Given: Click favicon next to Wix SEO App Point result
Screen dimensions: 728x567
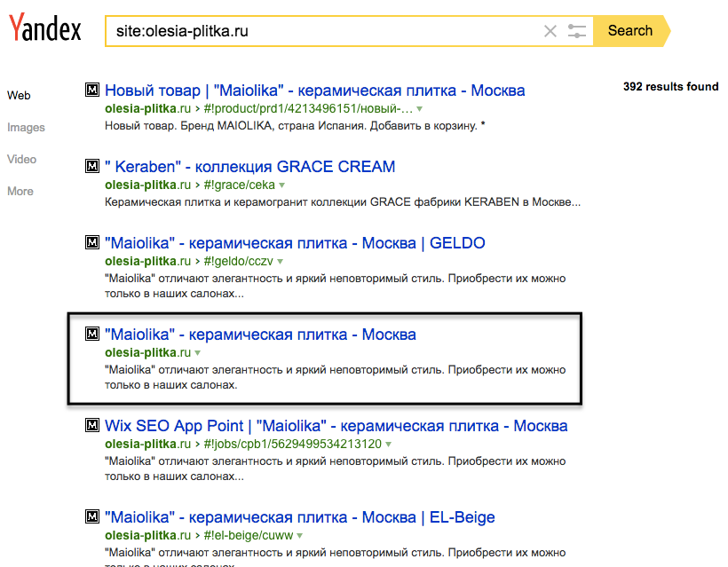Looking at the screenshot, I should point(92,425).
